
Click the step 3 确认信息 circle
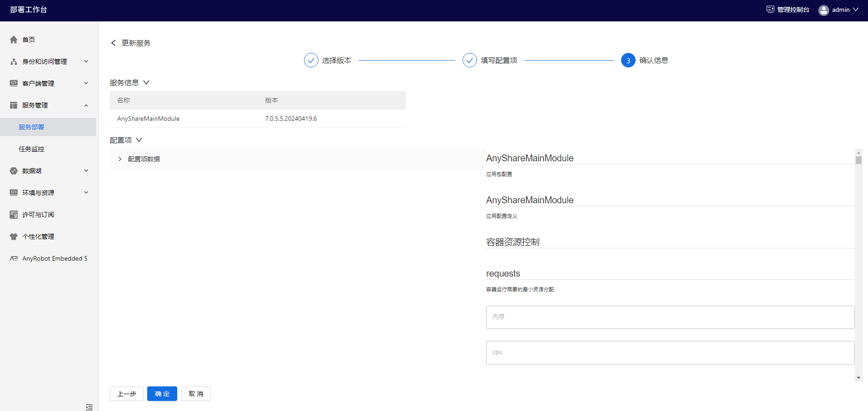coord(628,60)
